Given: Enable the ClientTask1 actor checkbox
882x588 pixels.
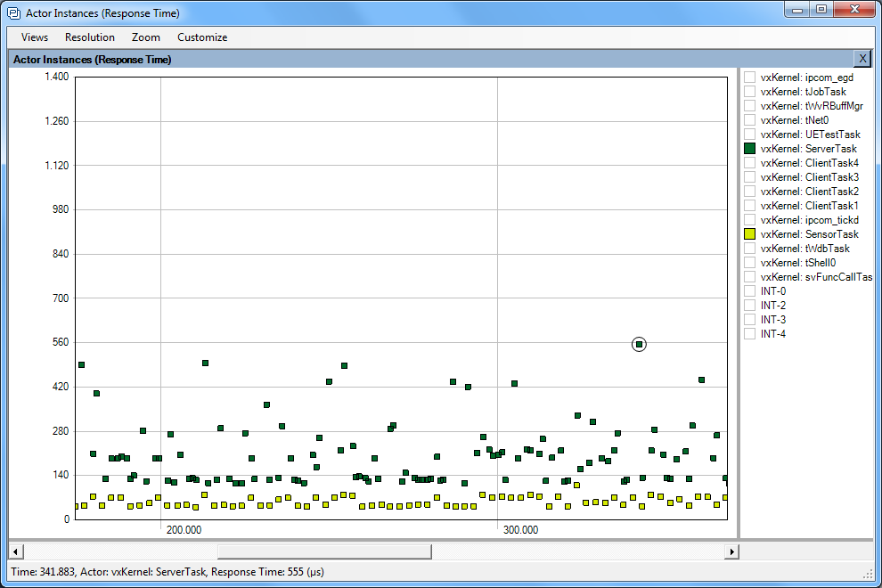Looking at the screenshot, I should pos(749,206).
